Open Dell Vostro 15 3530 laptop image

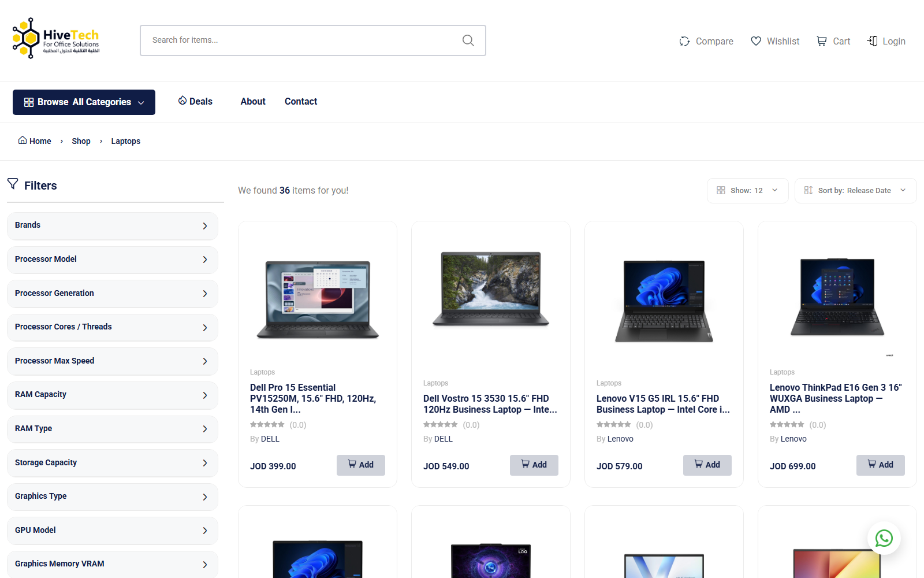click(491, 289)
